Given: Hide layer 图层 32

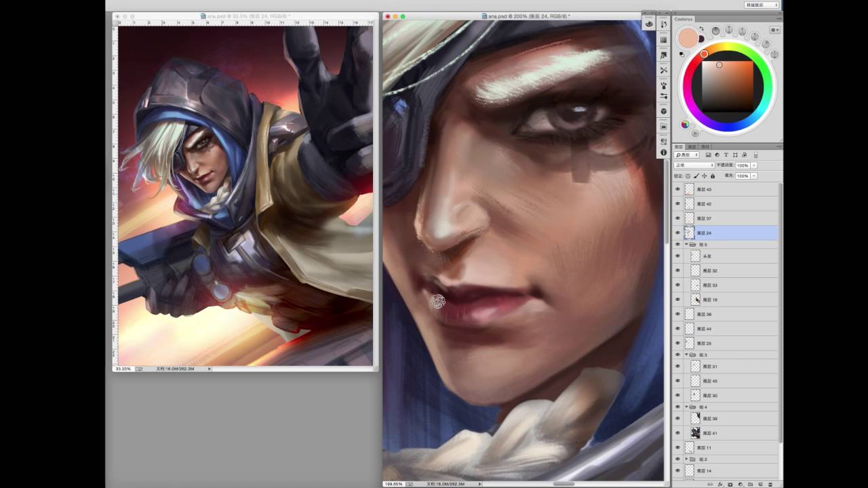Looking at the screenshot, I should [x=677, y=270].
